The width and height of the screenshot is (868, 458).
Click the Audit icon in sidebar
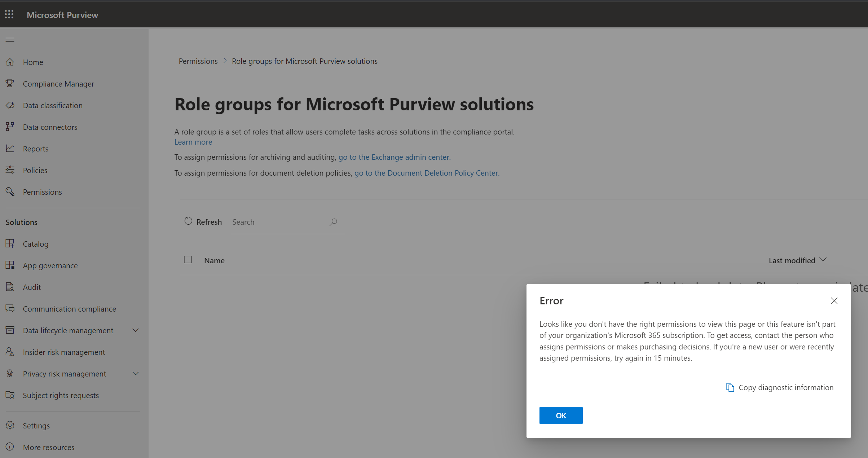coord(10,287)
